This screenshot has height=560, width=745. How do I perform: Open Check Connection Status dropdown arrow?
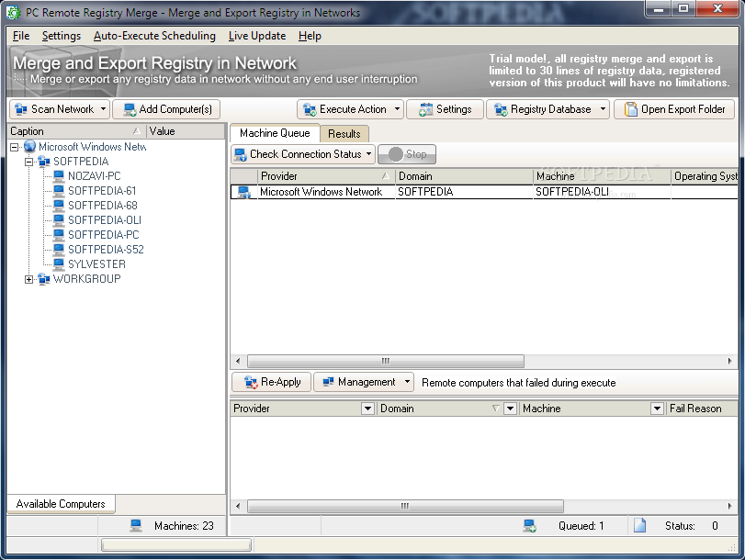pos(368,154)
